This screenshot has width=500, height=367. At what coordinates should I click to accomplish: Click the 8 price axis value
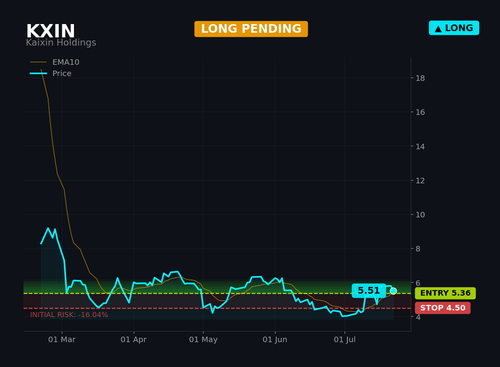point(418,249)
